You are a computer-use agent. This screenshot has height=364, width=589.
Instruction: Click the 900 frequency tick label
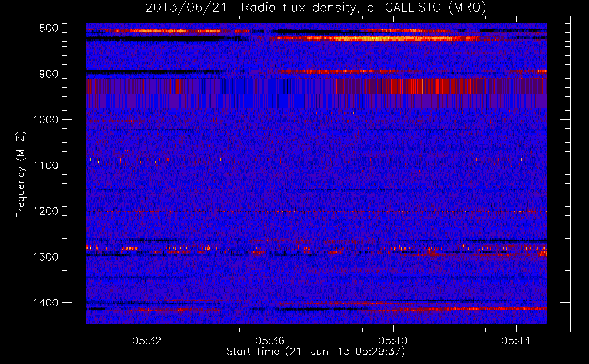[x=48, y=74]
